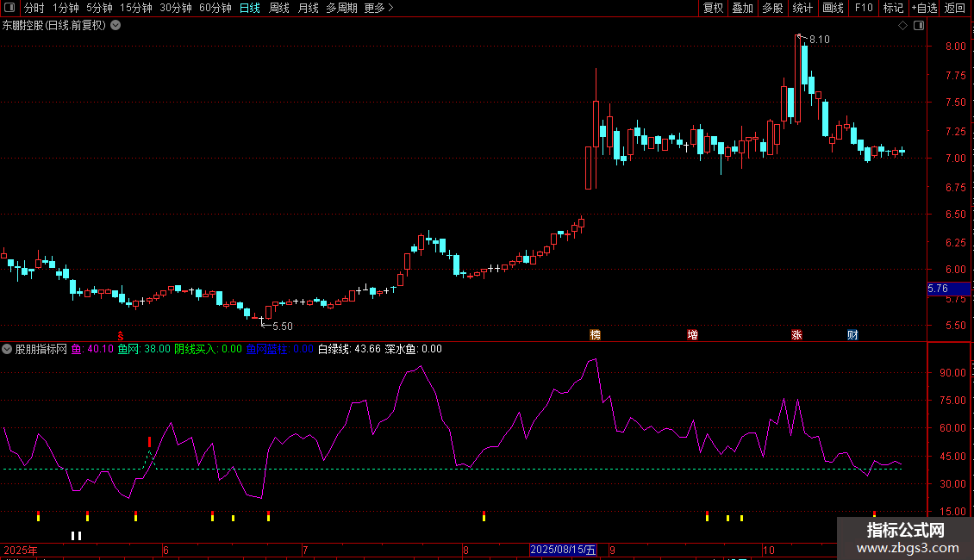
Task: Select the 60分钟 period tab
Action: pyautogui.click(x=215, y=8)
